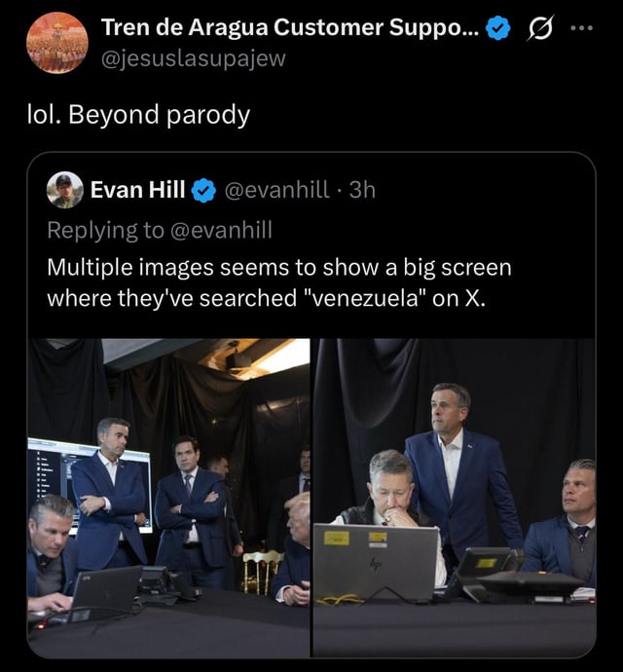Click the @evanhill handle beside Evan Hill's name
623x672 pixels.
277,190
